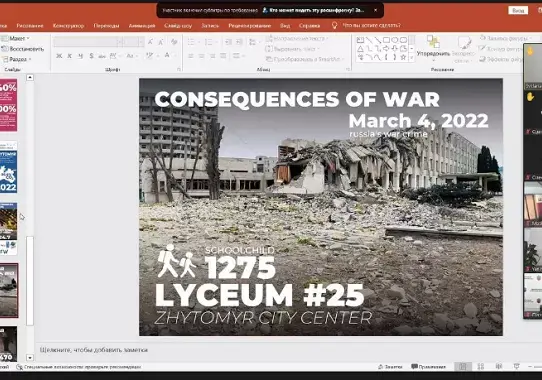Open the Рецензирование ribbon tab

click(249, 26)
